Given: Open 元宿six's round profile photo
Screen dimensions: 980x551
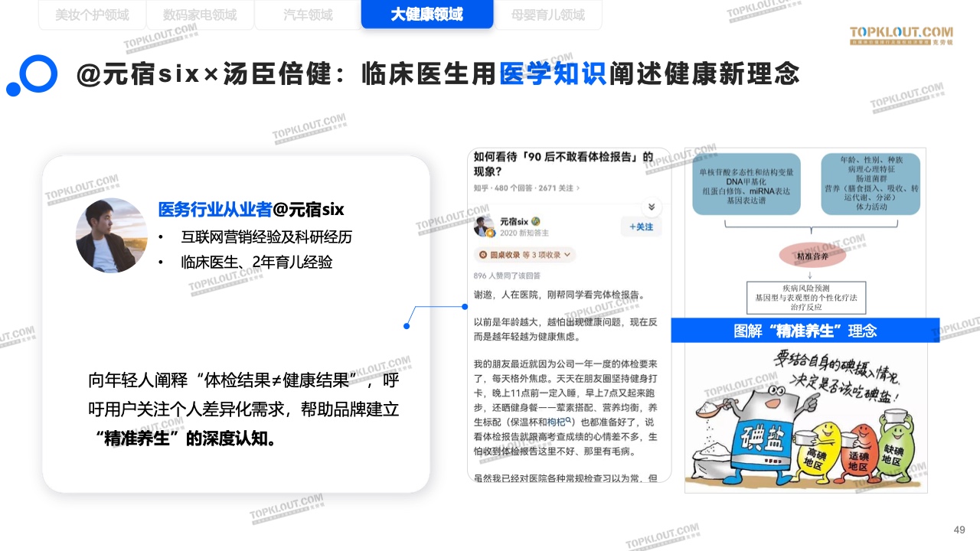Looking at the screenshot, I should pyautogui.click(x=112, y=235).
